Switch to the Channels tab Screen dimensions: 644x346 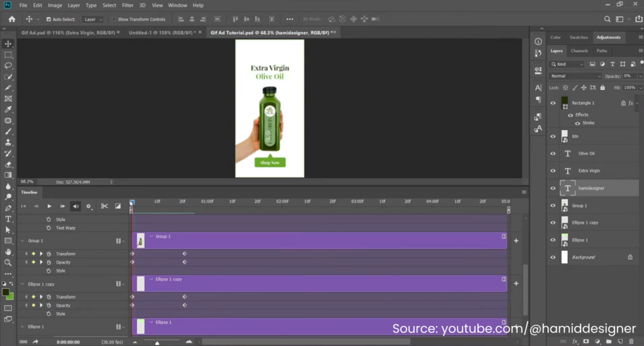pos(579,51)
